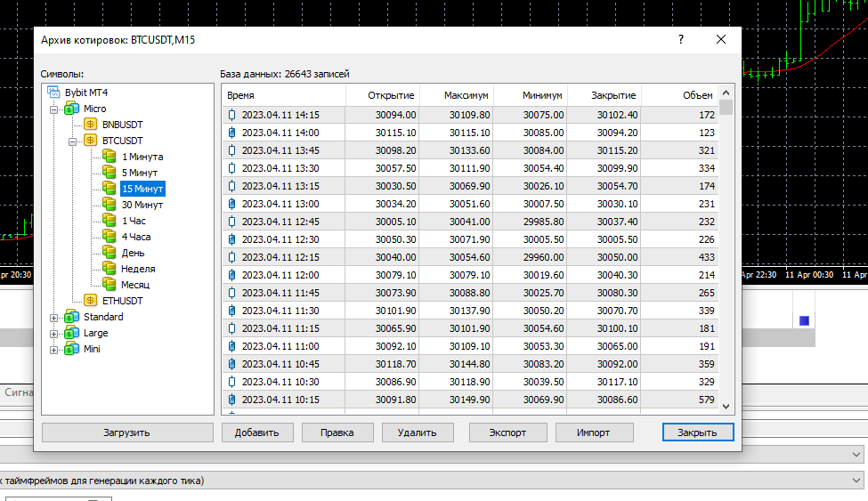868x501 pixels.
Task: Click the Закрыть button
Action: (x=697, y=432)
